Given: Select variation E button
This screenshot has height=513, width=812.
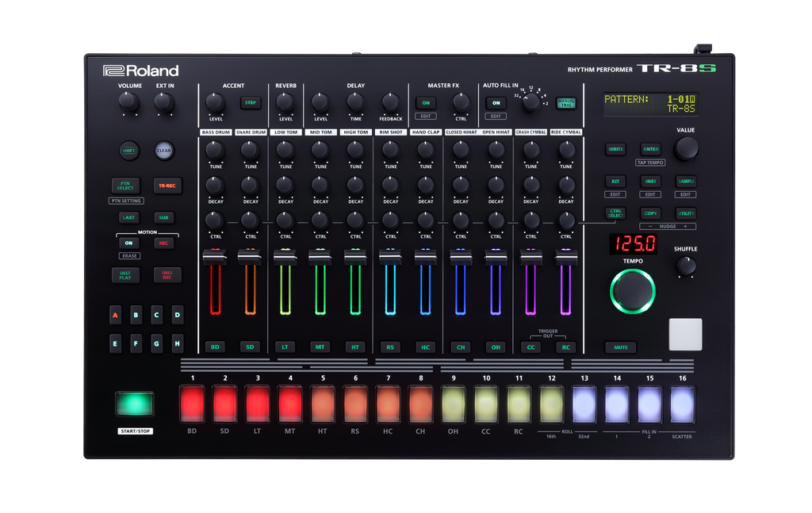Looking at the screenshot, I should [x=116, y=344].
